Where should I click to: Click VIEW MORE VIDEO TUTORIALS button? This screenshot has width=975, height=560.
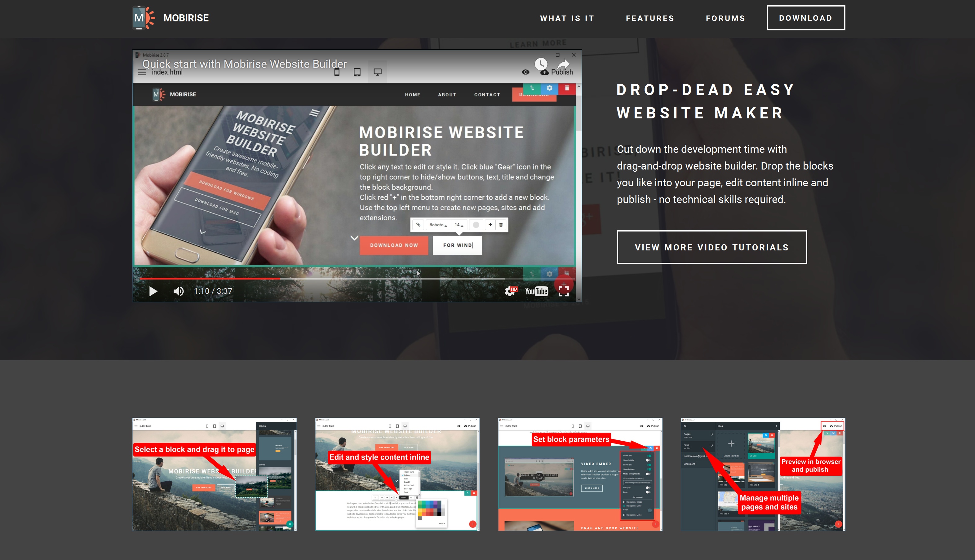click(x=712, y=247)
